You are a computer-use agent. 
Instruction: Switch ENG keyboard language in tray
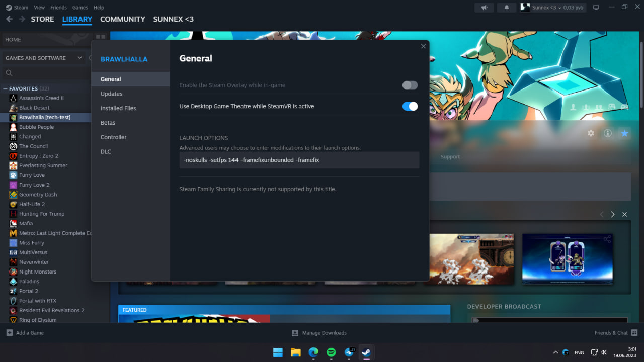click(579, 352)
